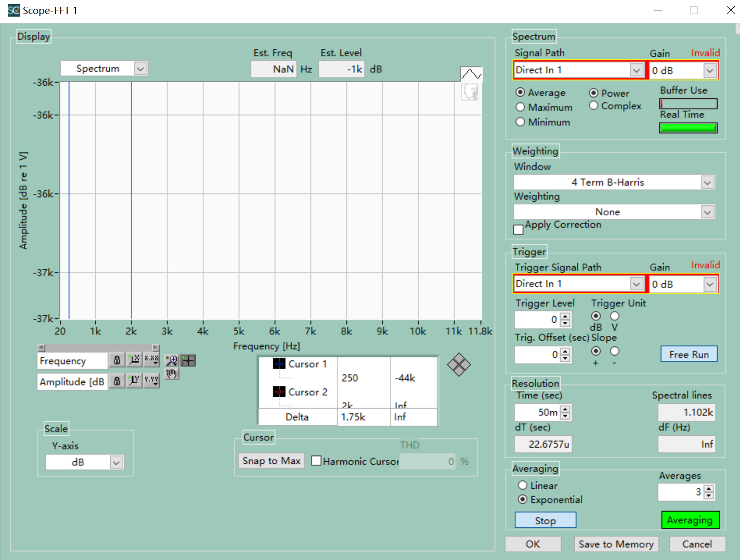Click the Trigger Level input field

click(537, 319)
